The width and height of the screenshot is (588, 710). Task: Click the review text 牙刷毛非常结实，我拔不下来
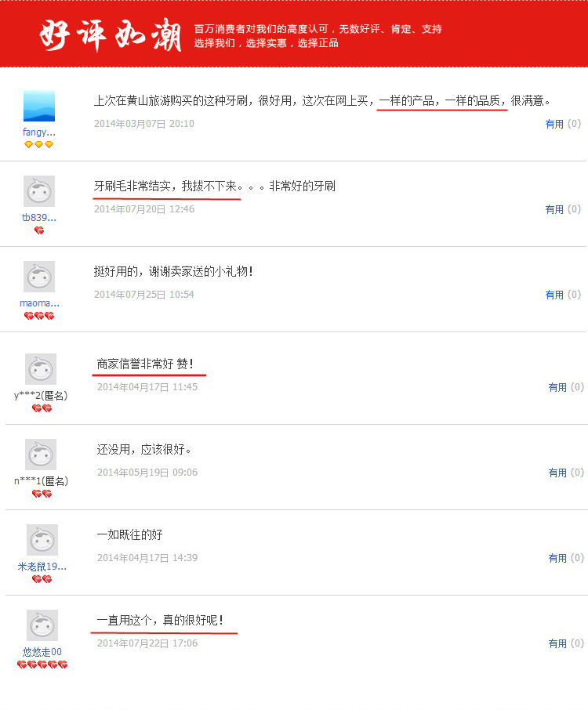(165, 186)
